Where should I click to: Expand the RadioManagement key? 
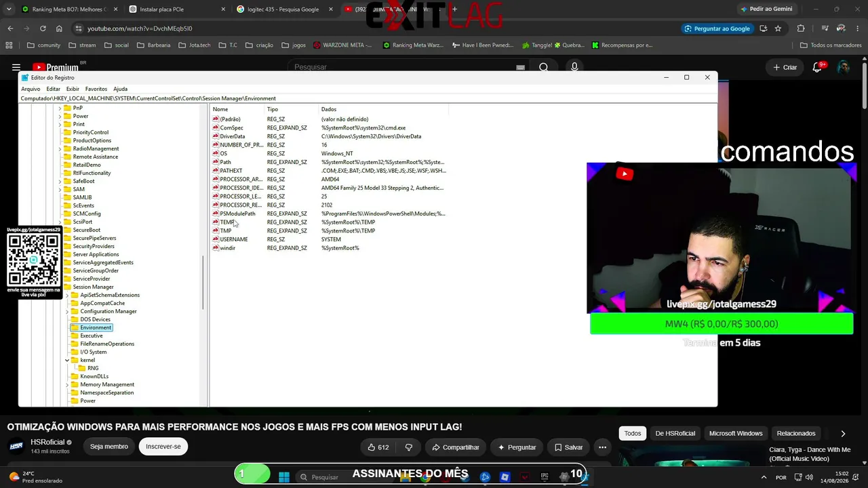[60, 148]
